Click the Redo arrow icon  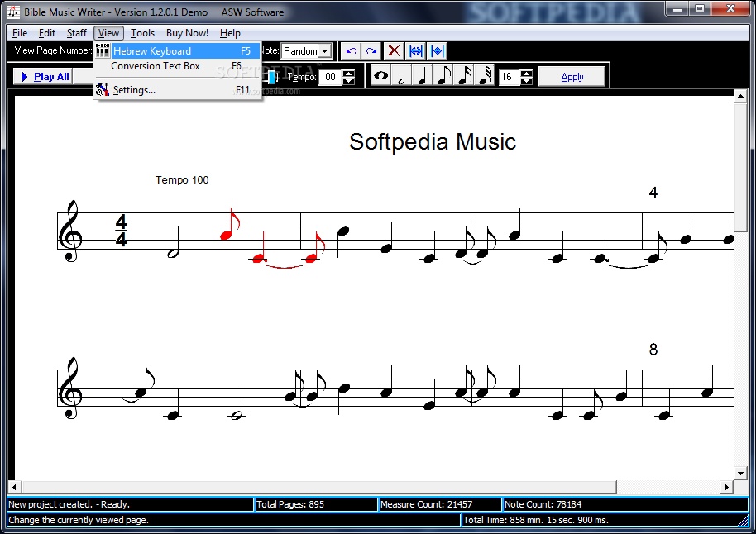(371, 50)
